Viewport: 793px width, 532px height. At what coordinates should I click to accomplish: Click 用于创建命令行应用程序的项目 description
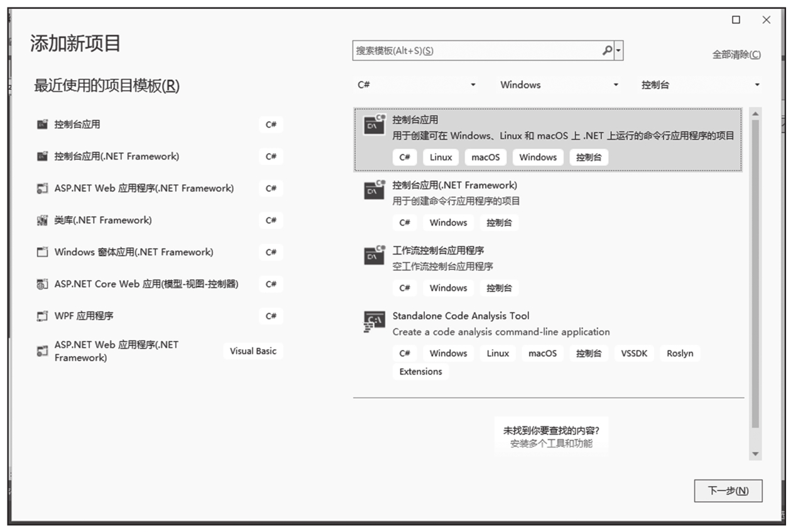(457, 201)
